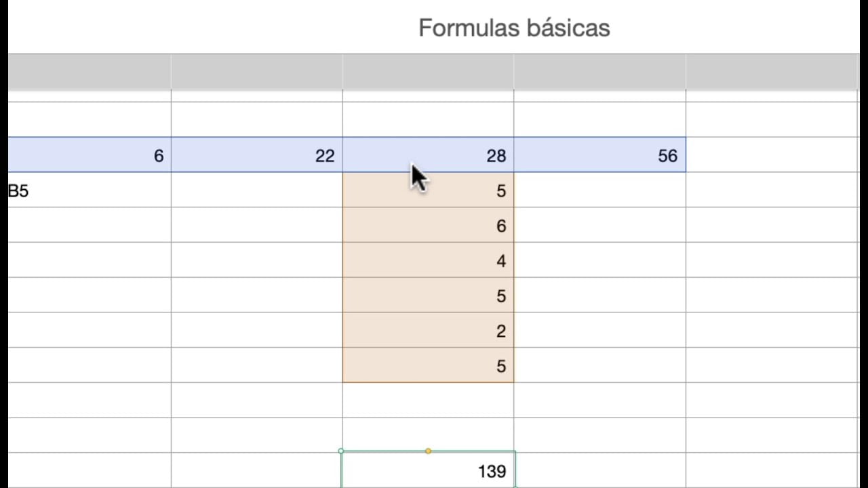Click the orange handle atop cell 139
Image resolution: width=868 pixels, height=488 pixels.
click(428, 451)
